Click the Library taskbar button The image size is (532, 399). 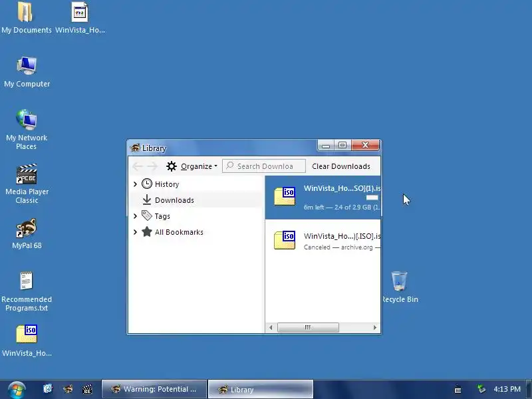[x=260, y=389]
